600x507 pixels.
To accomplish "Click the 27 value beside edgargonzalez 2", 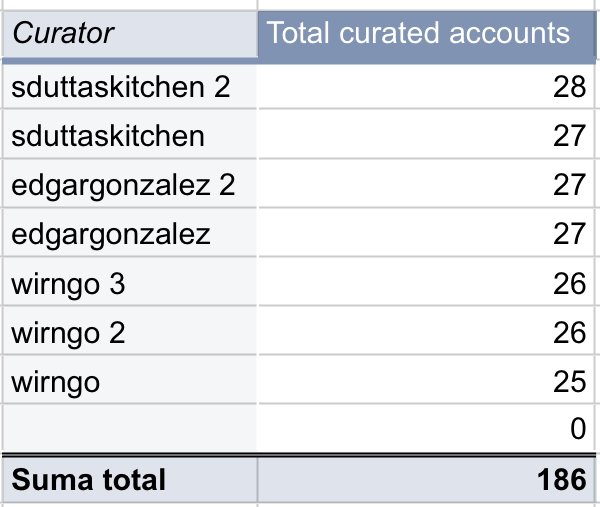I will pos(427,184).
